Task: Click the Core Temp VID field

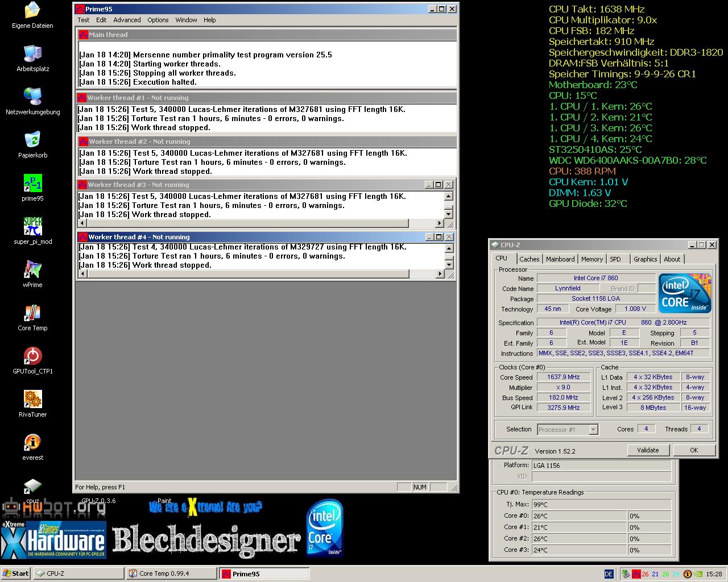Action: pyautogui.click(x=601, y=477)
